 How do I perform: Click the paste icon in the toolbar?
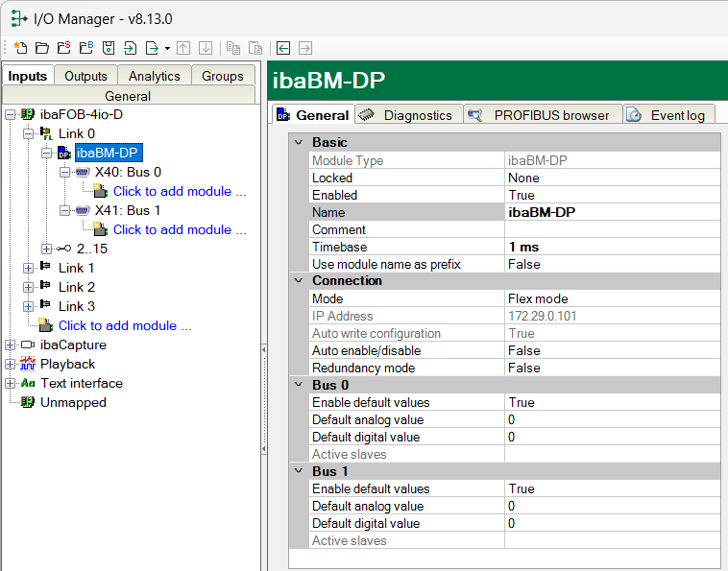[255, 48]
